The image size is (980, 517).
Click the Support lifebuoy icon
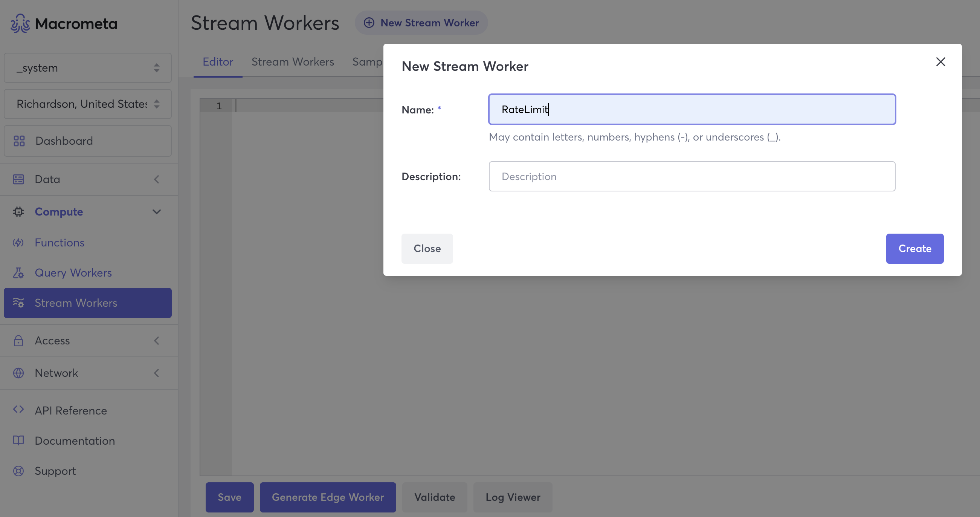point(18,471)
